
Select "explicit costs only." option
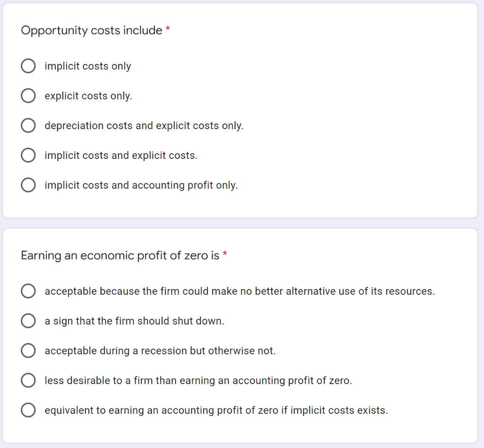28,96
